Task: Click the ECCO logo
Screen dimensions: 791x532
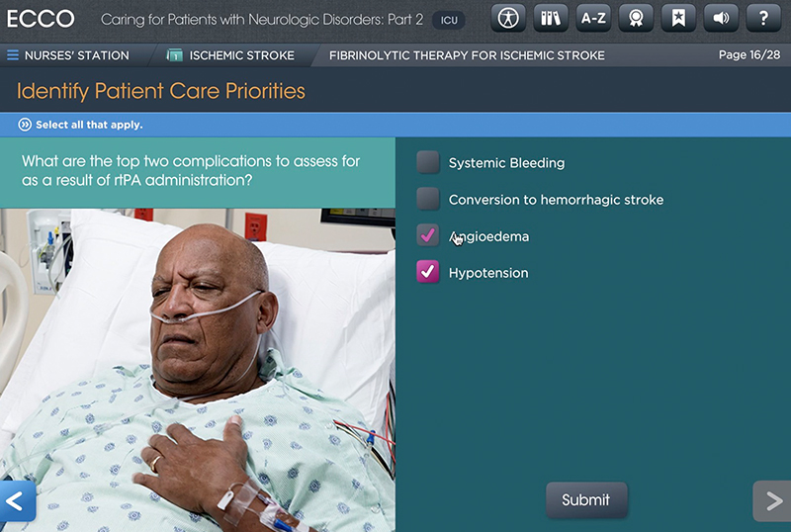Action: (x=41, y=19)
